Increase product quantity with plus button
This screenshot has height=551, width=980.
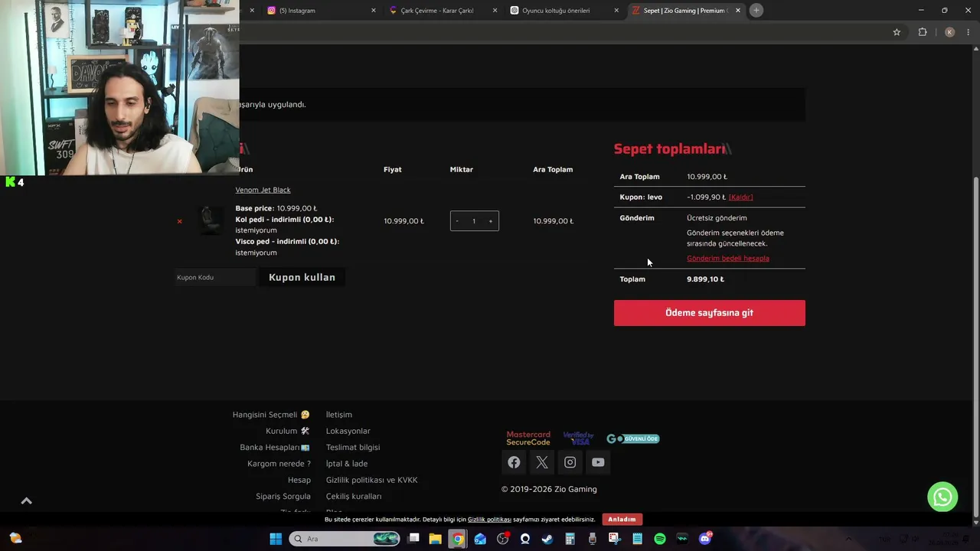pyautogui.click(x=491, y=221)
